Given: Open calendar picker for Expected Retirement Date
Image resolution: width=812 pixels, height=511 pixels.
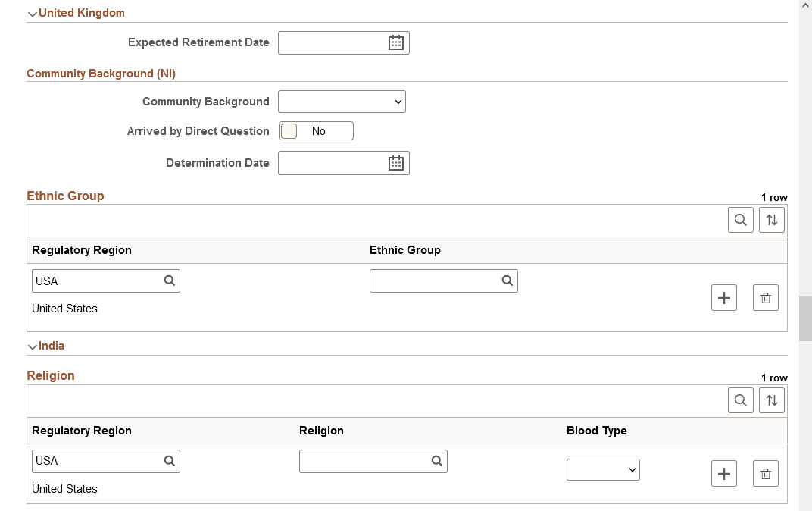Looking at the screenshot, I should coord(395,42).
